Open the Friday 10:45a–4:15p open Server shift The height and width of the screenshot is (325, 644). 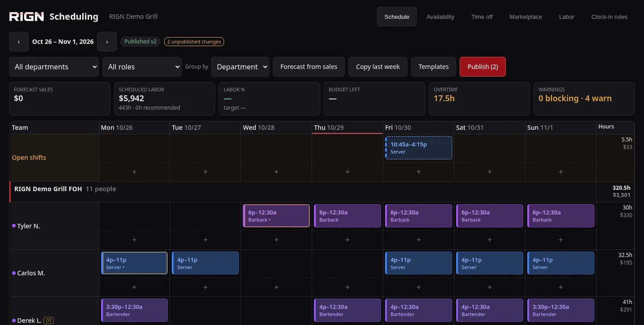pyautogui.click(x=419, y=148)
